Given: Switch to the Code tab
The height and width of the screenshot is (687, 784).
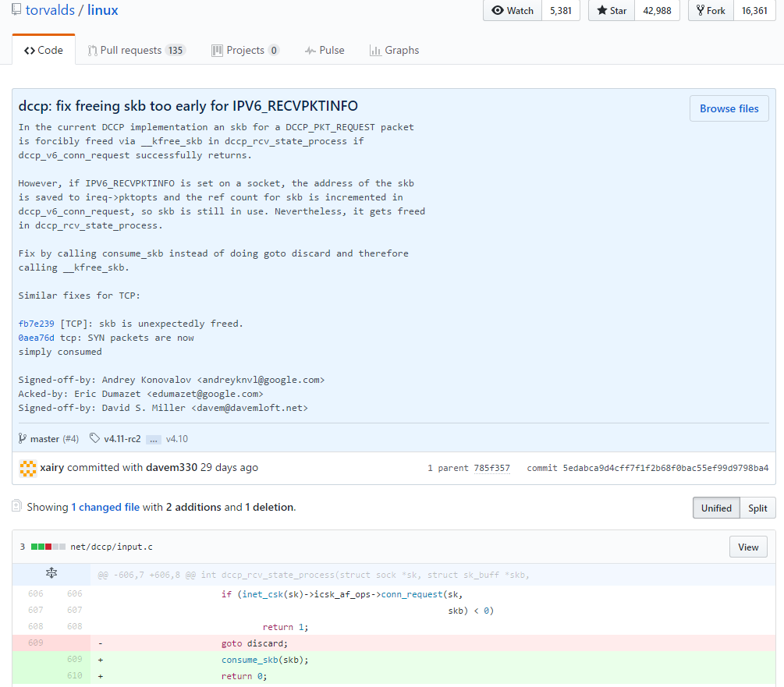Looking at the screenshot, I should pos(44,50).
